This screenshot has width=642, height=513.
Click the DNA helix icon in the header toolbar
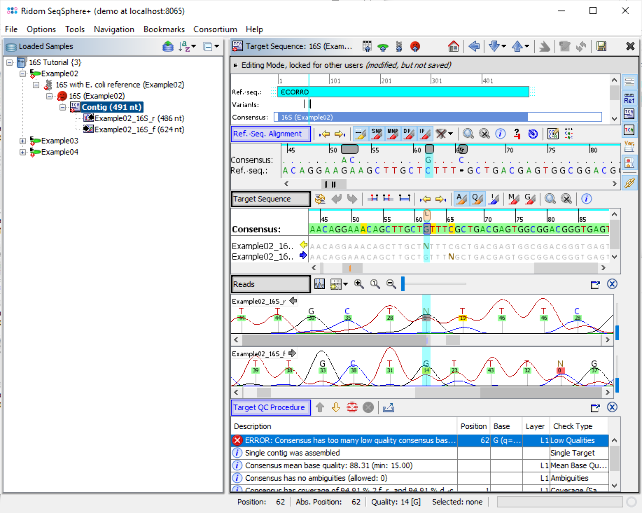point(399,46)
